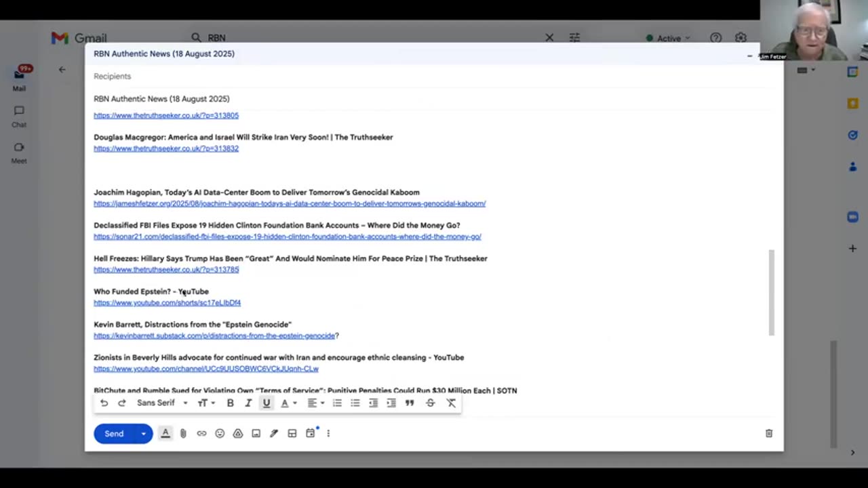Insert a bulleted list
The height and width of the screenshot is (488, 868).
click(355, 403)
